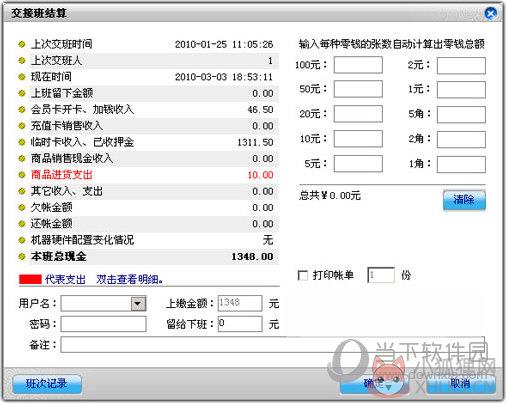Click the 现在时间 row

tap(149, 77)
